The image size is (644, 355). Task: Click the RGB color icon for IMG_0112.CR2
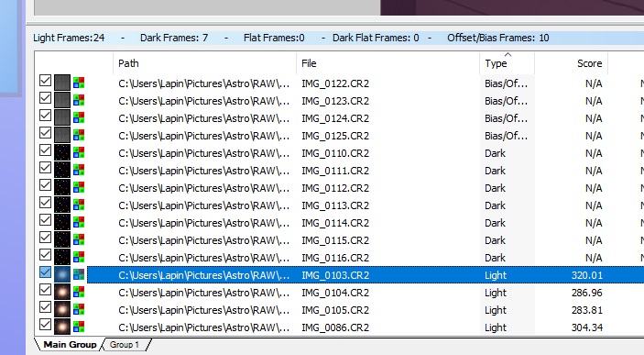coord(79,187)
